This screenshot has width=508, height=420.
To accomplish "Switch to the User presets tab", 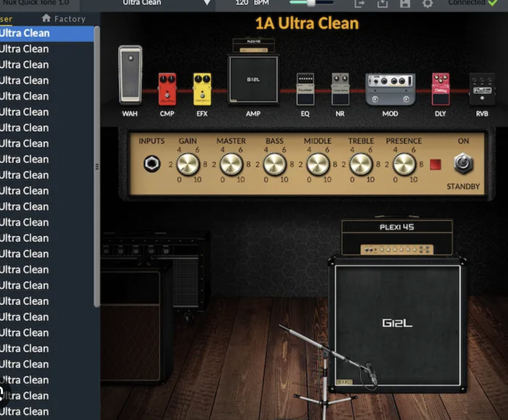I will pyautogui.click(x=6, y=19).
